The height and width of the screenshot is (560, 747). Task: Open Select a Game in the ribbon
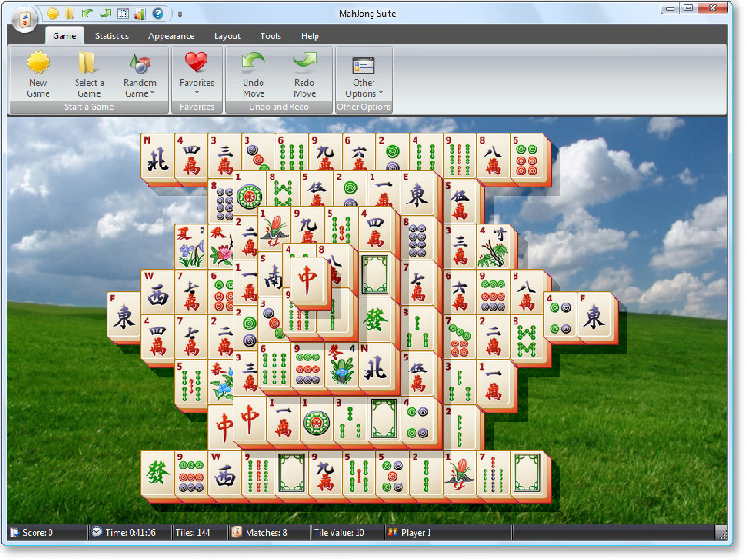coord(89,74)
